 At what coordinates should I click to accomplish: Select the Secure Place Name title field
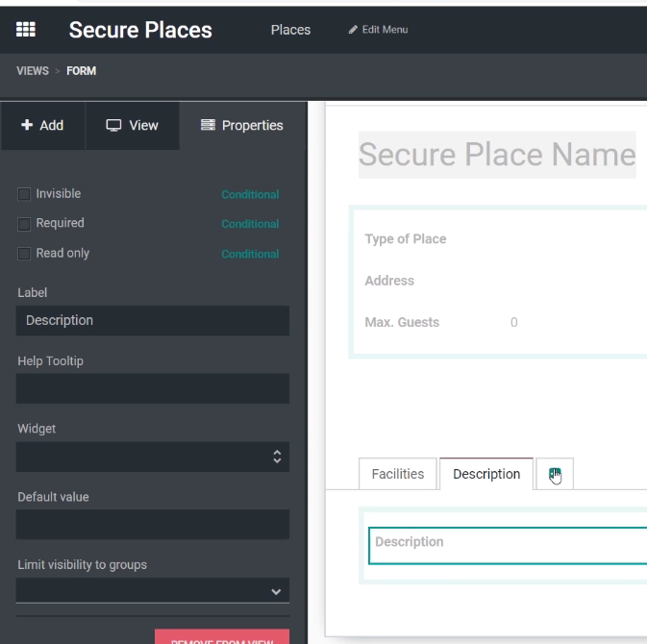coord(497,155)
